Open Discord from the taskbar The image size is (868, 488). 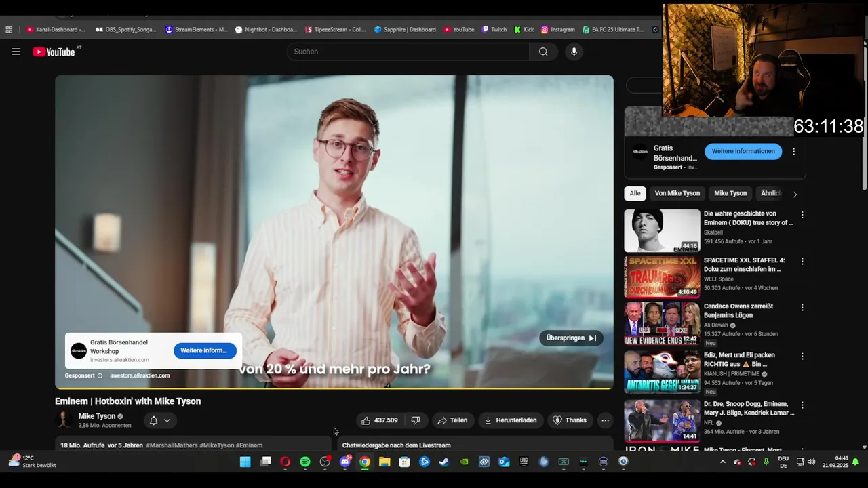(345, 462)
